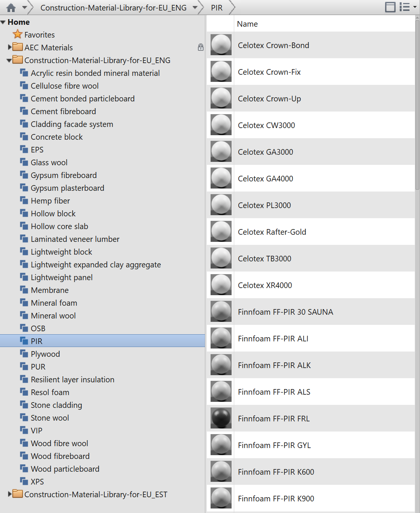
Task: Toggle the library panel layout icon
Action: [390, 7]
